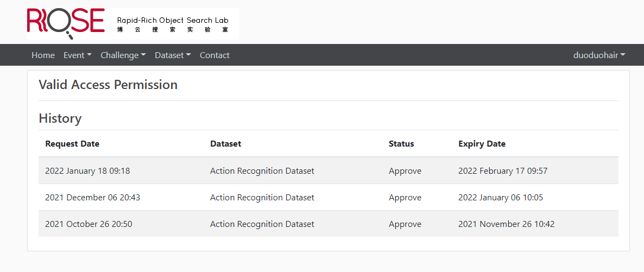Viewport: 644px width, 272px height.
Task: Click the Rapid-Rich Object Search Lab title
Action: [x=173, y=21]
